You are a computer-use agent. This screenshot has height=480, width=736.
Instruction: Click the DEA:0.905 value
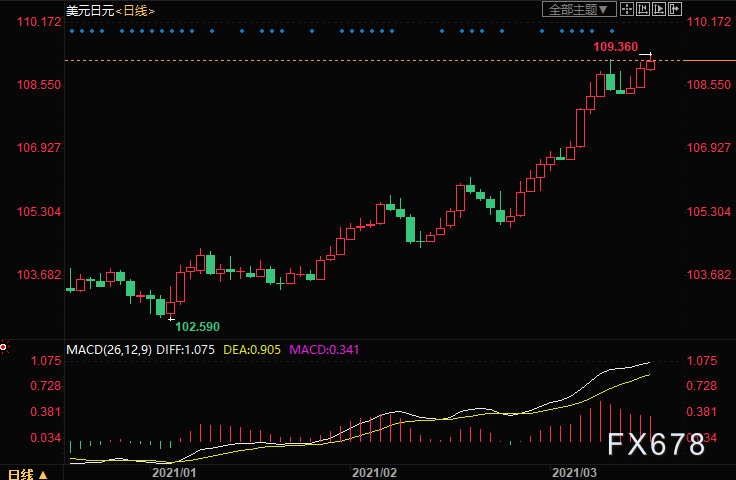pos(252,350)
